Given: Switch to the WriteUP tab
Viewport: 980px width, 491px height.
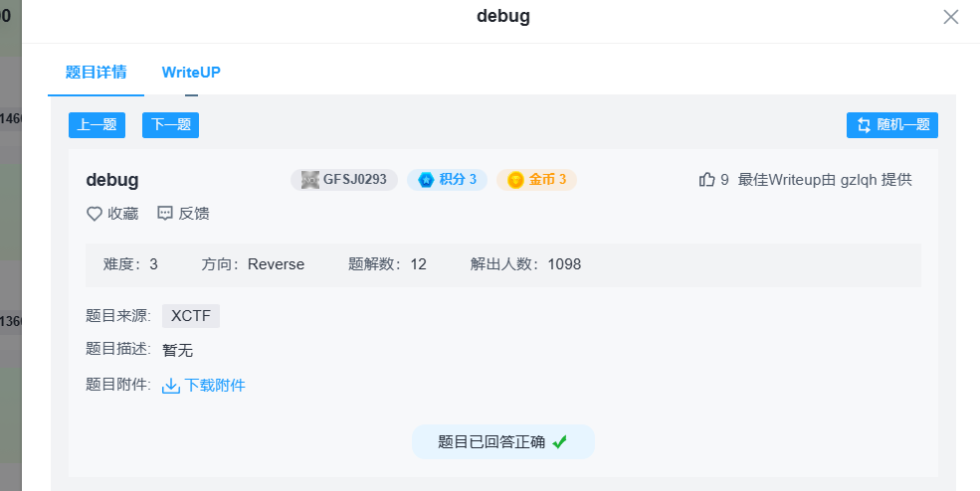Looking at the screenshot, I should tap(191, 73).
